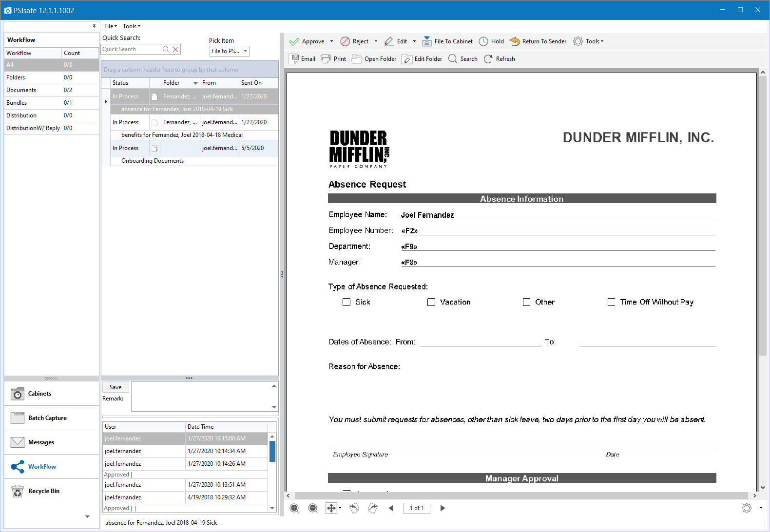This screenshot has height=532, width=770.
Task: Open Approve dropdown arrow
Action: coord(331,41)
